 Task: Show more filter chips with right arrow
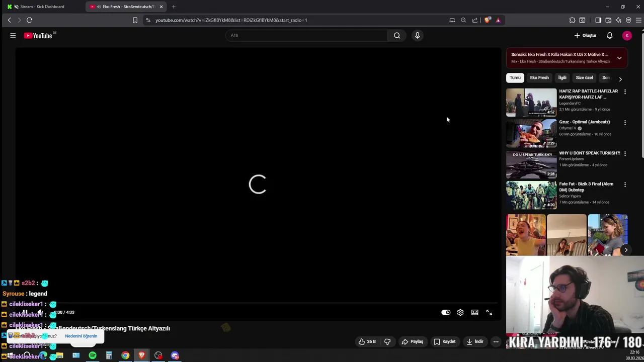tap(620, 79)
